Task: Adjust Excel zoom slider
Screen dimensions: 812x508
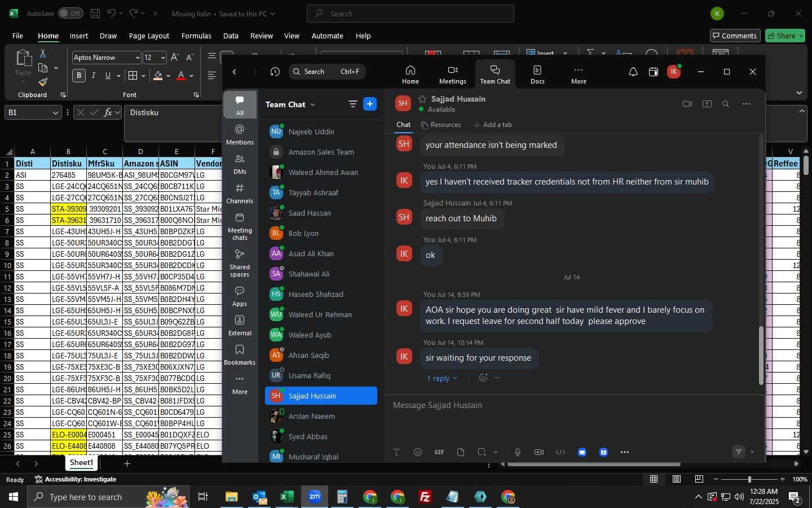Action: coord(749,479)
